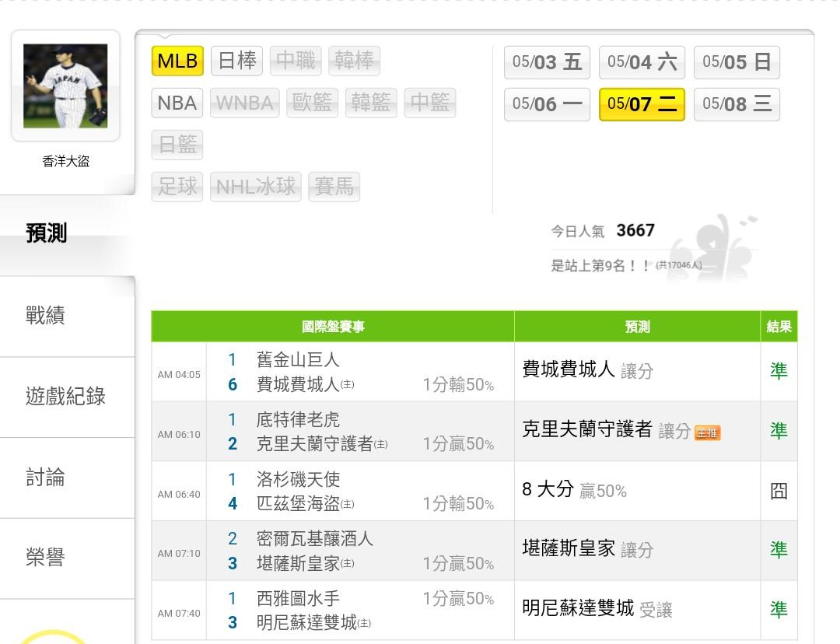Click the 主推 badge icon
The width and height of the screenshot is (840, 644).
[707, 432]
